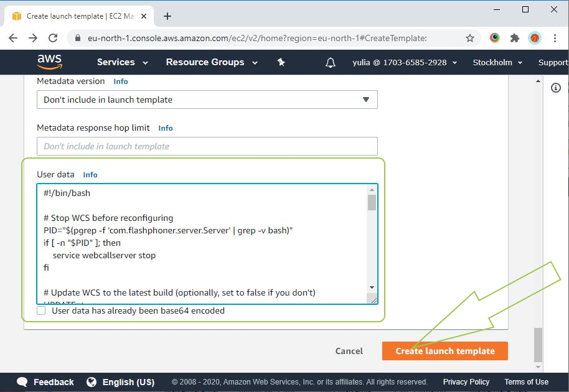Select the Create launch template browser tab
This screenshot has height=392, width=569.
[x=79, y=16]
